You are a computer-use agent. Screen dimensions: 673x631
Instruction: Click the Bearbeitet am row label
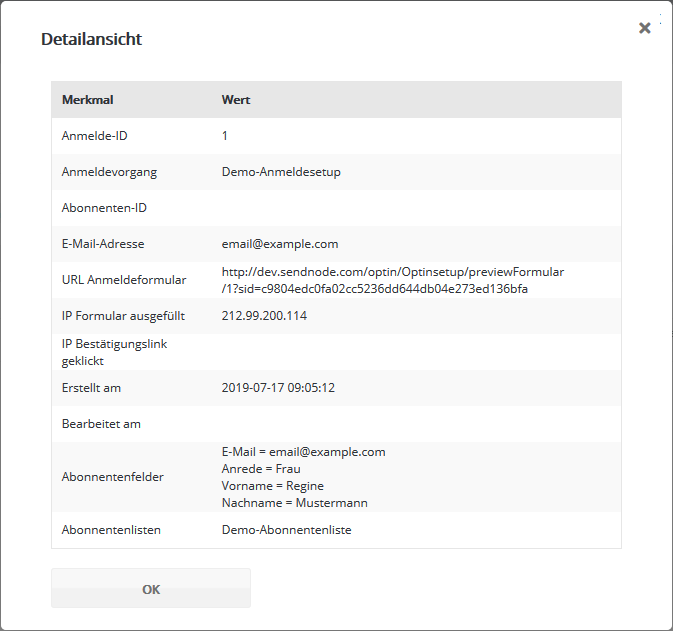tap(101, 424)
